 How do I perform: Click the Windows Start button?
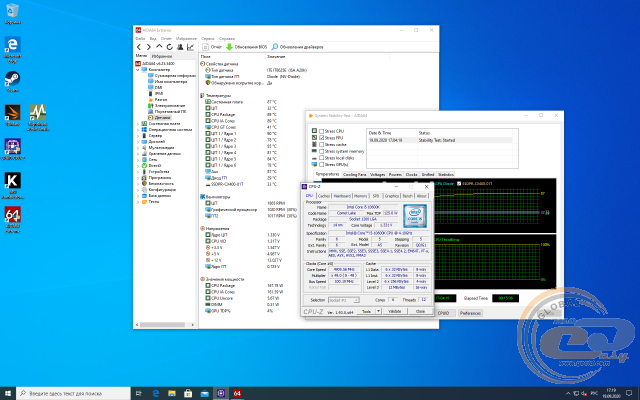pyautogui.click(x=8, y=393)
